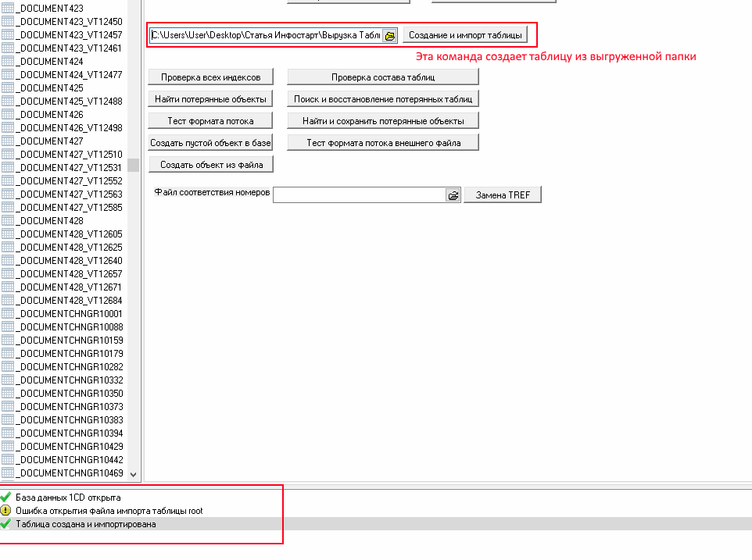This screenshot has width=752, height=560.
Task: Click table icon beside _DOCUMENT428
Action: (9, 221)
